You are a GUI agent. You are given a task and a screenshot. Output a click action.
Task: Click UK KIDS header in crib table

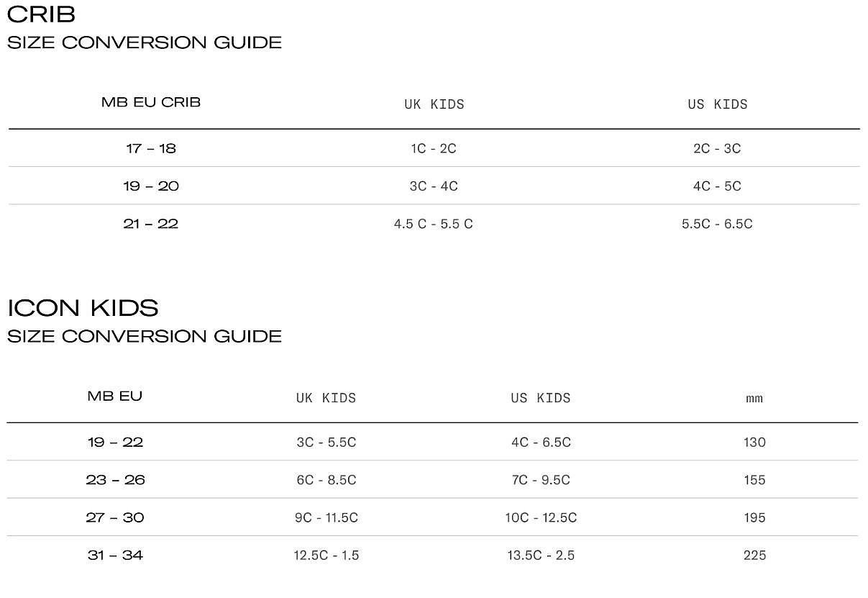pos(434,104)
